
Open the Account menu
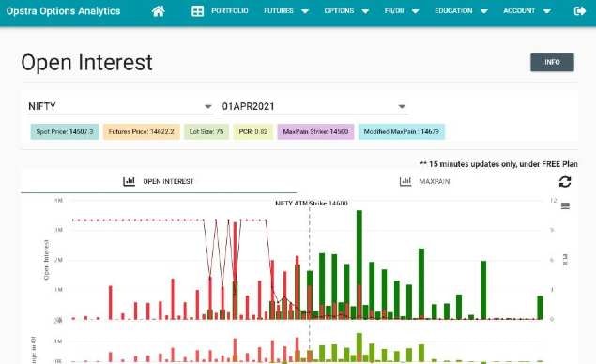click(527, 11)
